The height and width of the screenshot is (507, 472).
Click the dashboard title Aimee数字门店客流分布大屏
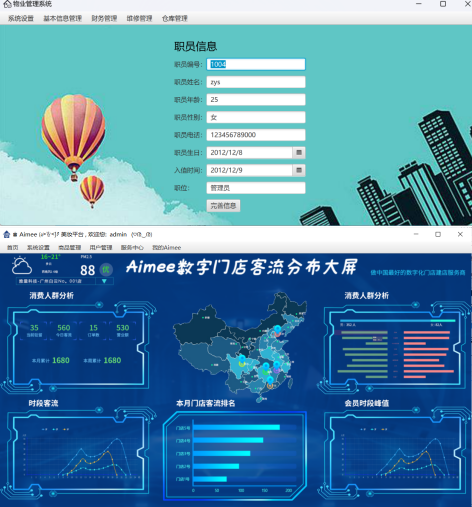tap(241, 267)
